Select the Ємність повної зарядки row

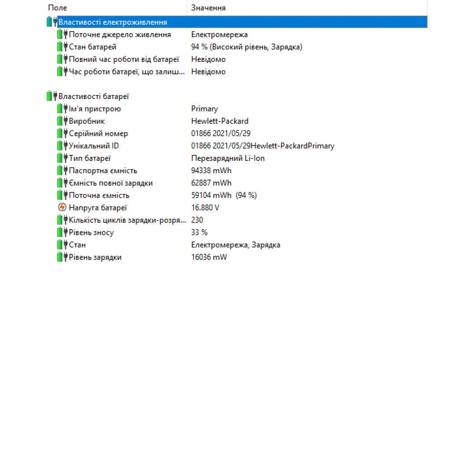pyautogui.click(x=110, y=183)
